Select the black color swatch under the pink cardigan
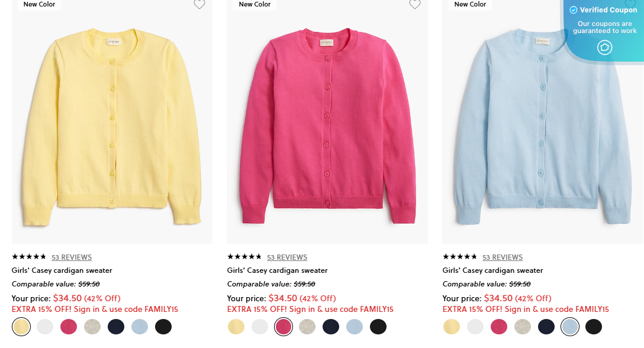This screenshot has height=348, width=644. click(378, 327)
